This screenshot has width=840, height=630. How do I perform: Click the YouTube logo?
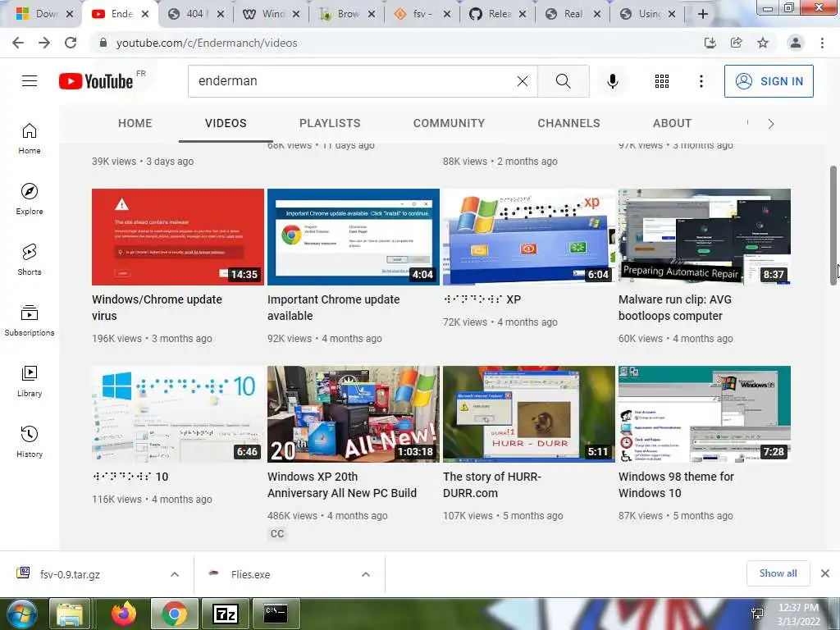coord(96,81)
